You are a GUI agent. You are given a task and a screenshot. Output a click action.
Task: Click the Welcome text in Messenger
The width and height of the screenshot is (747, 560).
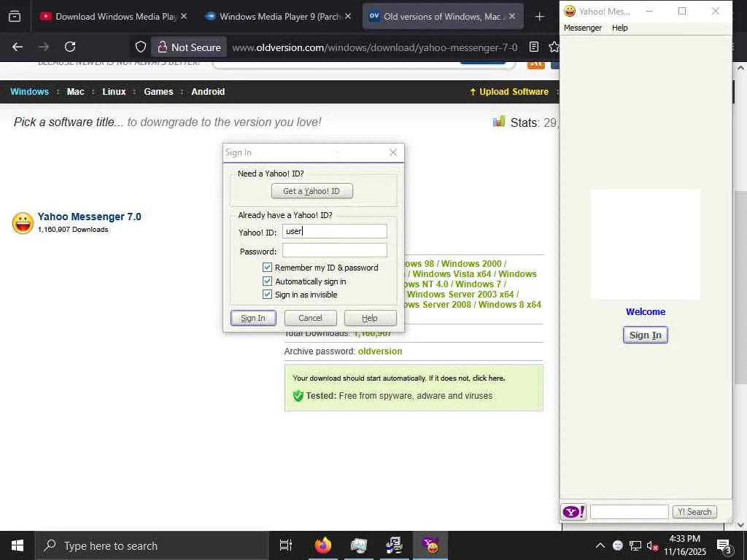pos(646,312)
